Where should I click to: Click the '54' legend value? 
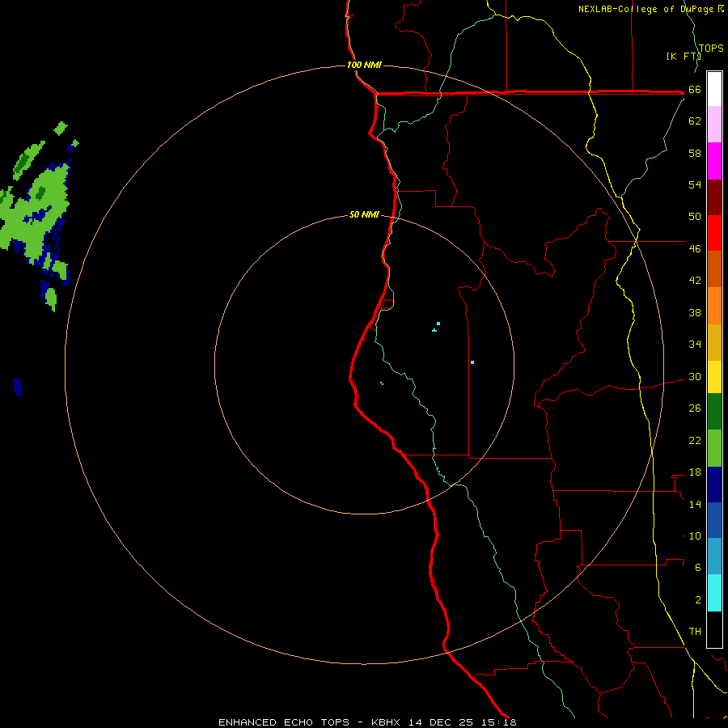695,184
